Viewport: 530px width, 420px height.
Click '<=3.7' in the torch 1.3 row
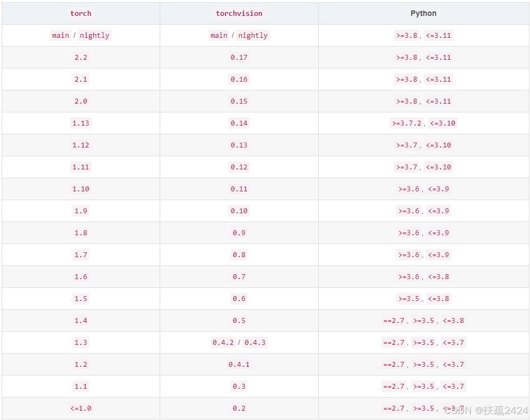[x=453, y=343]
